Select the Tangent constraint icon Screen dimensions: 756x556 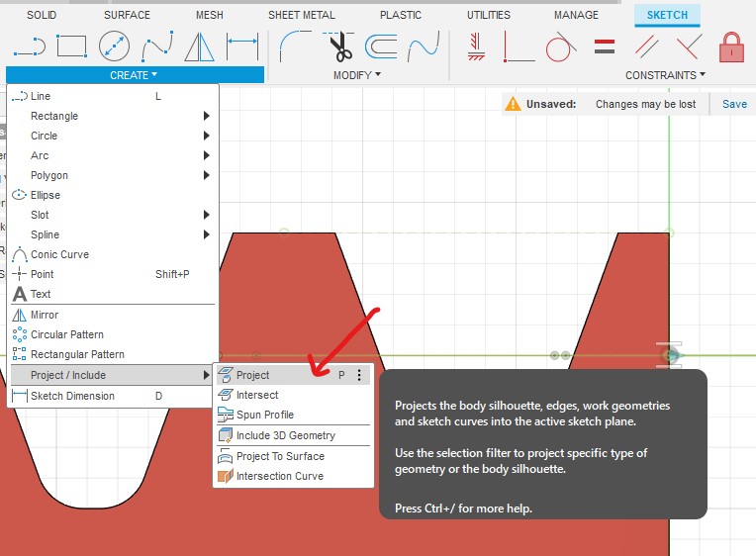pos(561,46)
